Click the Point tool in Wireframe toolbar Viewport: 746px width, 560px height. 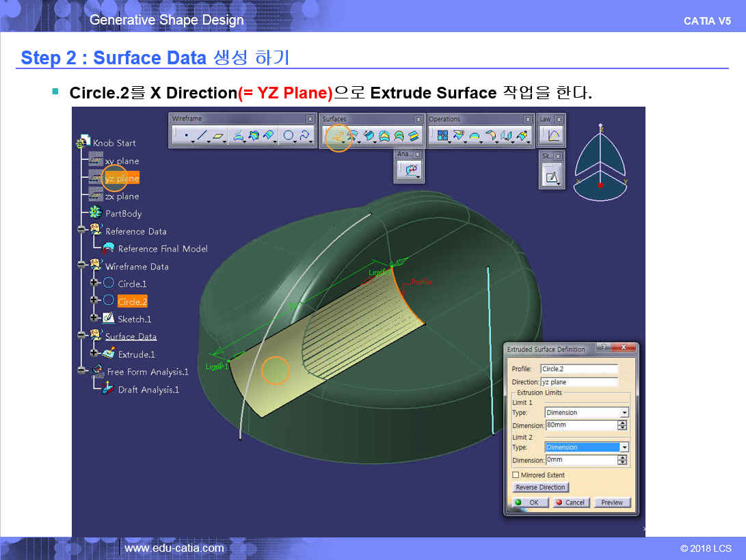185,136
